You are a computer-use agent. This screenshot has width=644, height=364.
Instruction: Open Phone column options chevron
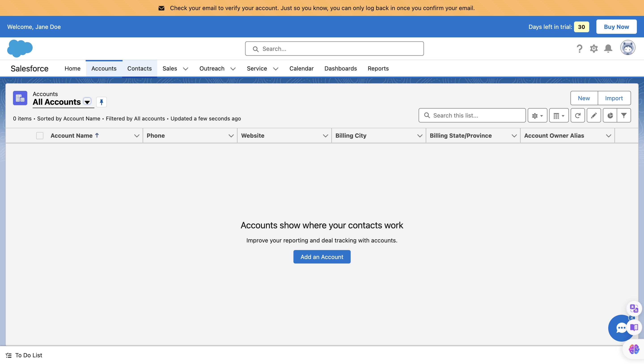click(x=231, y=136)
